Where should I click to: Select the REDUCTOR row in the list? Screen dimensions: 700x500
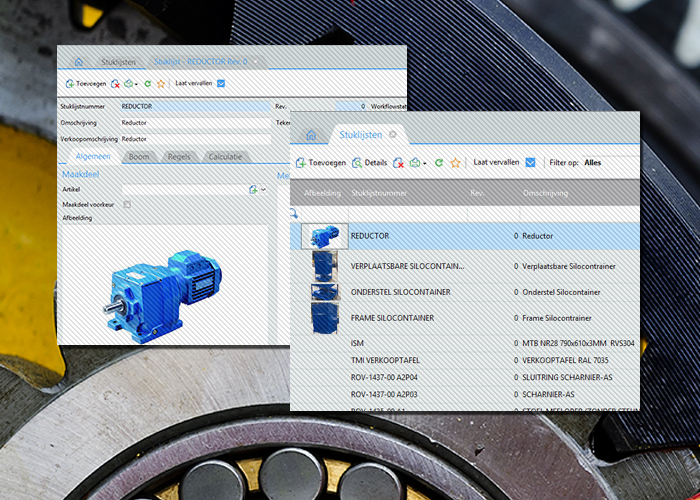pyautogui.click(x=465, y=236)
